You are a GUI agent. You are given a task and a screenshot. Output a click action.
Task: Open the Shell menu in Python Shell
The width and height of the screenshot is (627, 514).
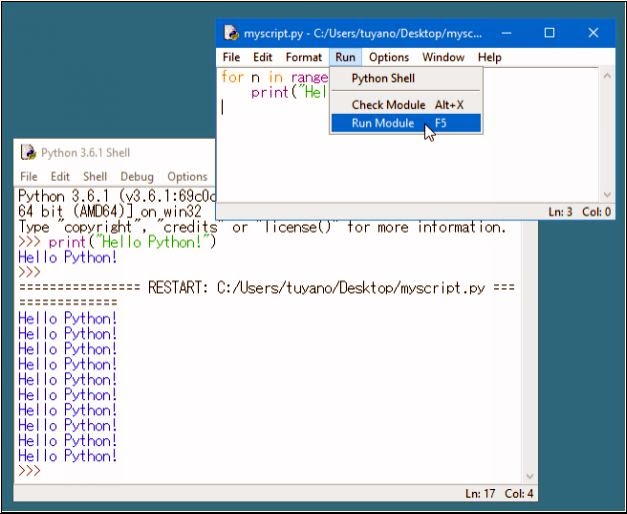pyautogui.click(x=95, y=177)
